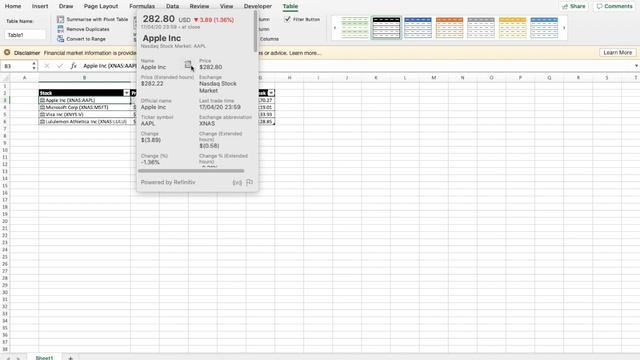Image resolution: width=640 pixels, height=360 pixels.
Task: Click the $282.22 extended hours price value
Action: (x=152, y=83)
